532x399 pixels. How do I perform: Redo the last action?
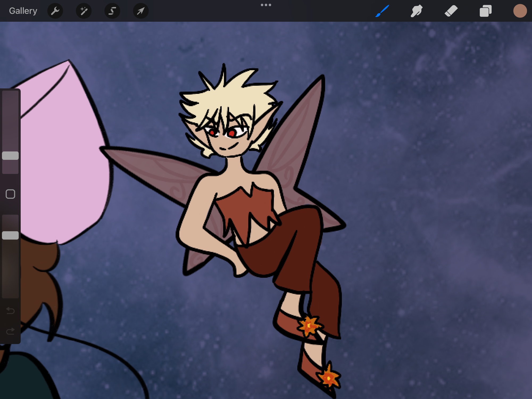[x=10, y=331]
